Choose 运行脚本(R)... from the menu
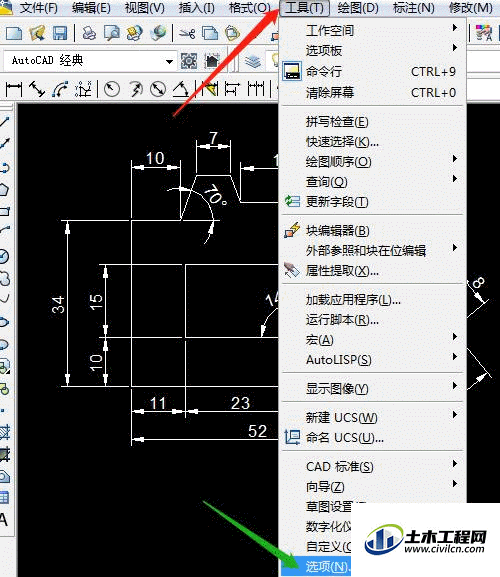This screenshot has height=577, width=500. [x=373, y=320]
